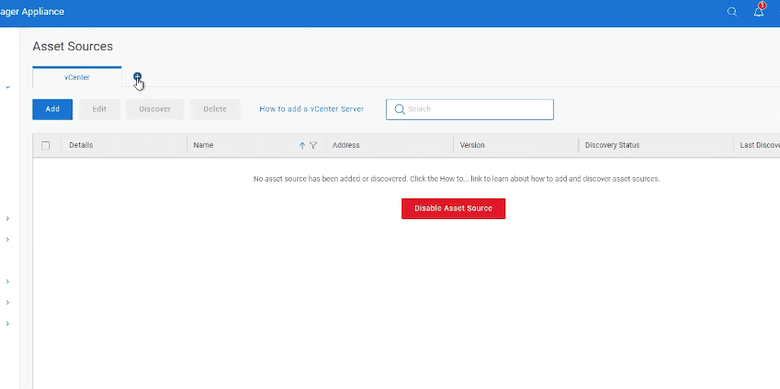
Task: Open the search icon in header
Action: [732, 12]
